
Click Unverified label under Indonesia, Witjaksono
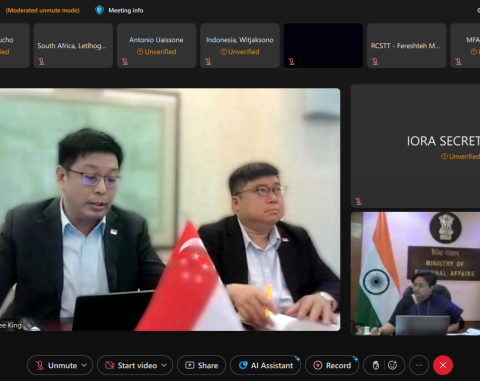click(x=240, y=52)
